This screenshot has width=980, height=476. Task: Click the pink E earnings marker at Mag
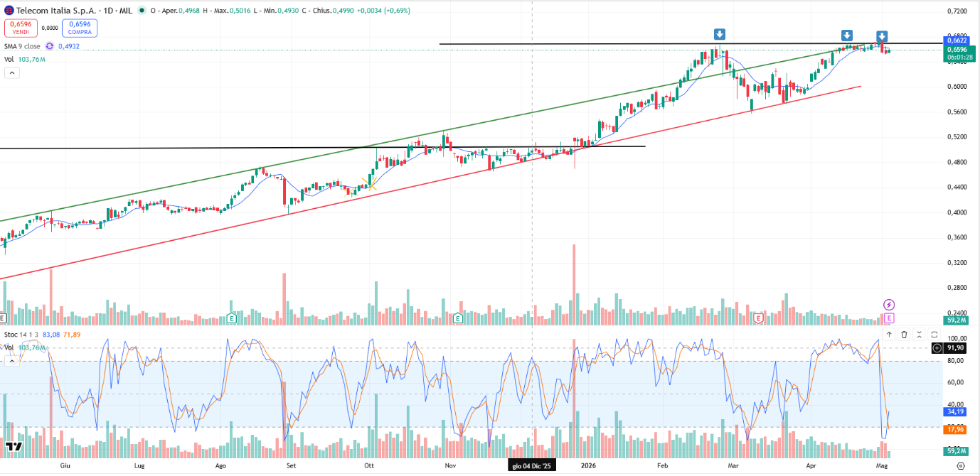click(889, 318)
